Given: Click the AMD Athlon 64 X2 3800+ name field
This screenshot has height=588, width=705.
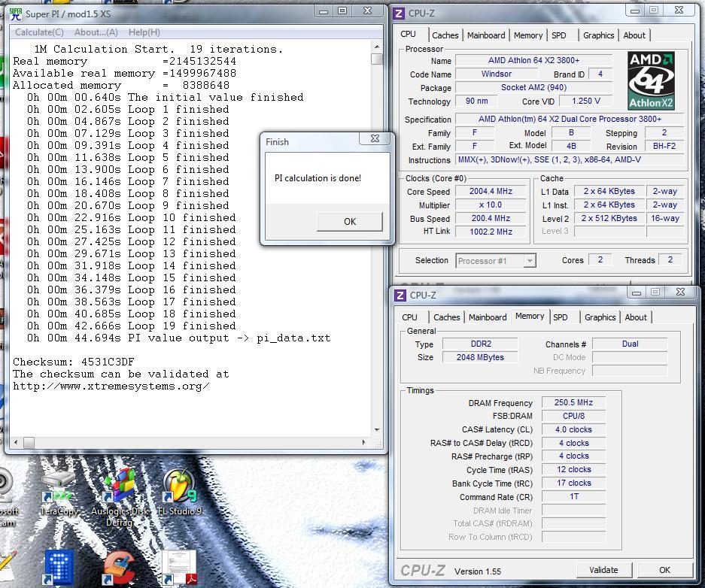Looking at the screenshot, I should click(533, 60).
